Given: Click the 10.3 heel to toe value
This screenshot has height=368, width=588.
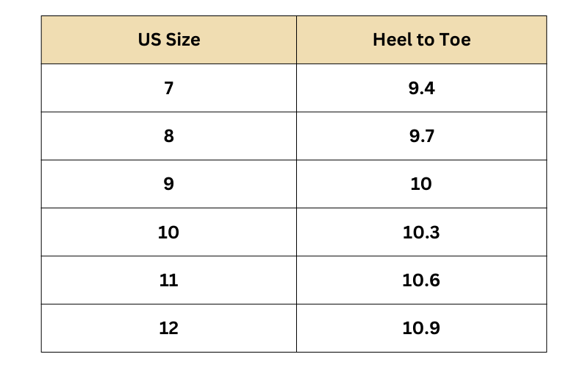Looking at the screenshot, I should coord(421,233).
